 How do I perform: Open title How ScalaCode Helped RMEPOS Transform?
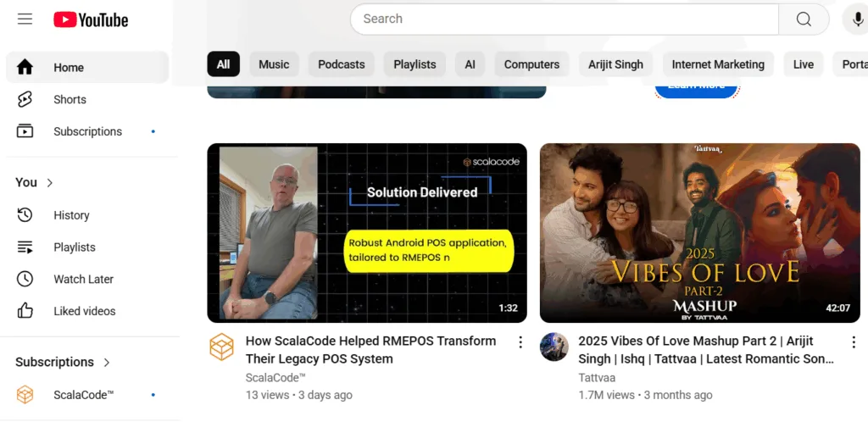point(371,349)
